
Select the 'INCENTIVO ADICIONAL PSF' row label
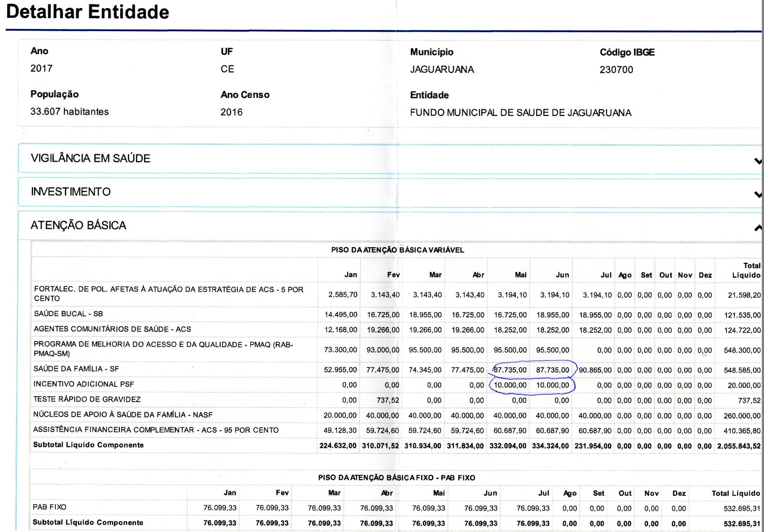pyautogui.click(x=84, y=384)
